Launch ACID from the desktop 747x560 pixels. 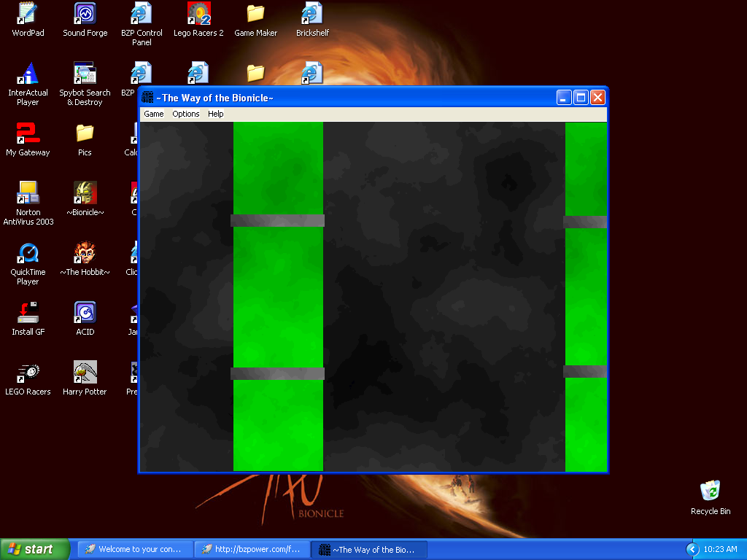85,319
